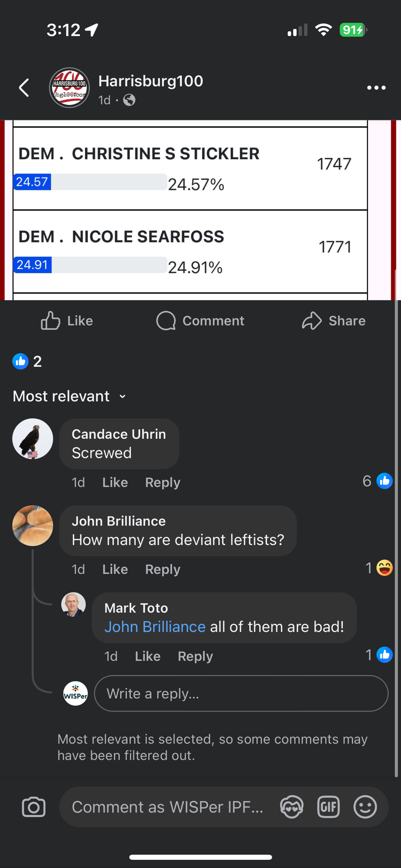The image size is (401, 868).
Task: Reply to Candace Uhrin's comment
Action: click(x=162, y=482)
